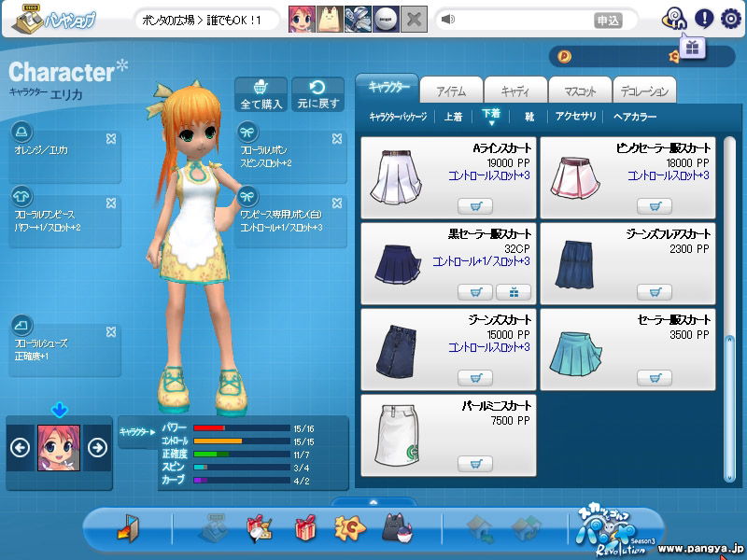Click the character portrait thumbnail
The height and width of the screenshot is (560, 747).
[x=59, y=448]
